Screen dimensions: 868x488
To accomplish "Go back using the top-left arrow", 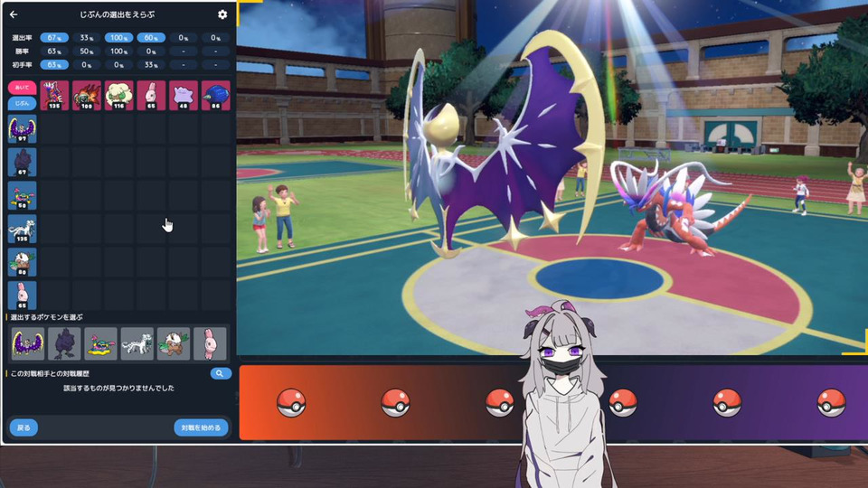I will pos(14,15).
